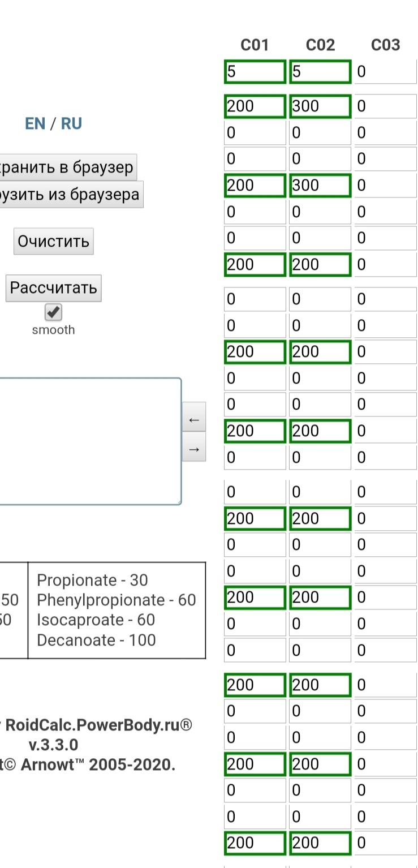Image resolution: width=418 pixels, height=868 pixels.
Task: Select the C02 field with 300 directly below the 5
Action: tap(320, 106)
